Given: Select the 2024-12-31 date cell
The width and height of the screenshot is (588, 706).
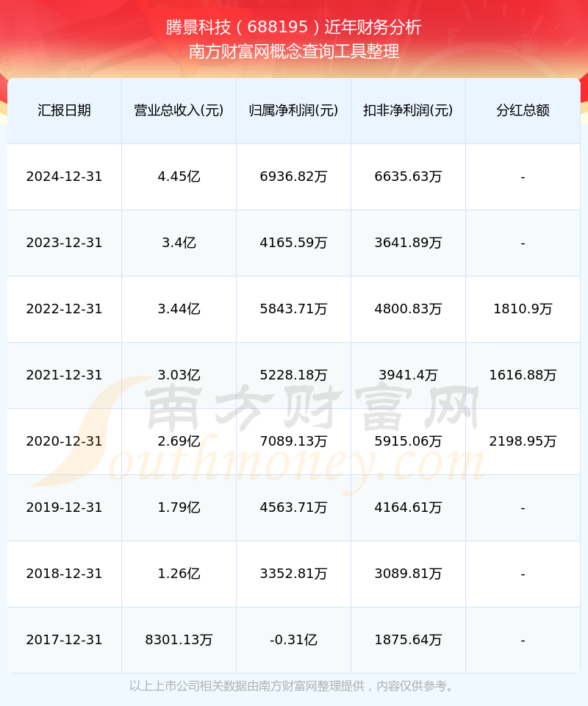Looking at the screenshot, I should click(65, 176).
